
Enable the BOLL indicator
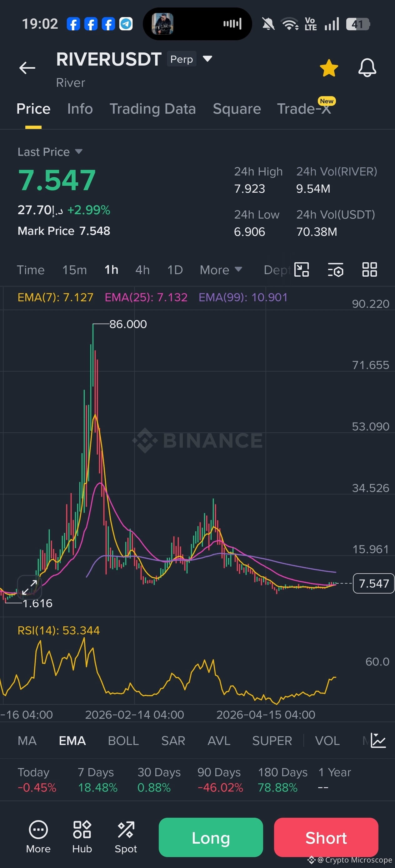click(x=123, y=741)
